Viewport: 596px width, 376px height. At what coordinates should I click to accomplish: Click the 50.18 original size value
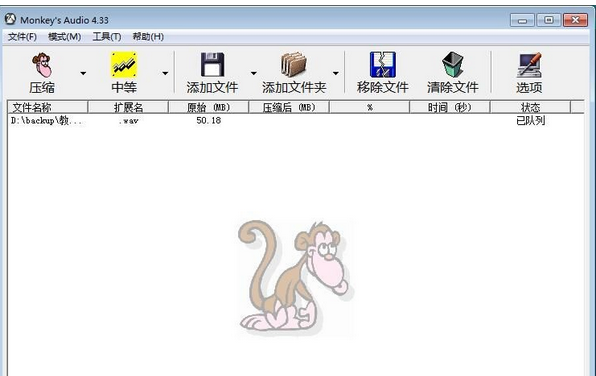pos(208,121)
